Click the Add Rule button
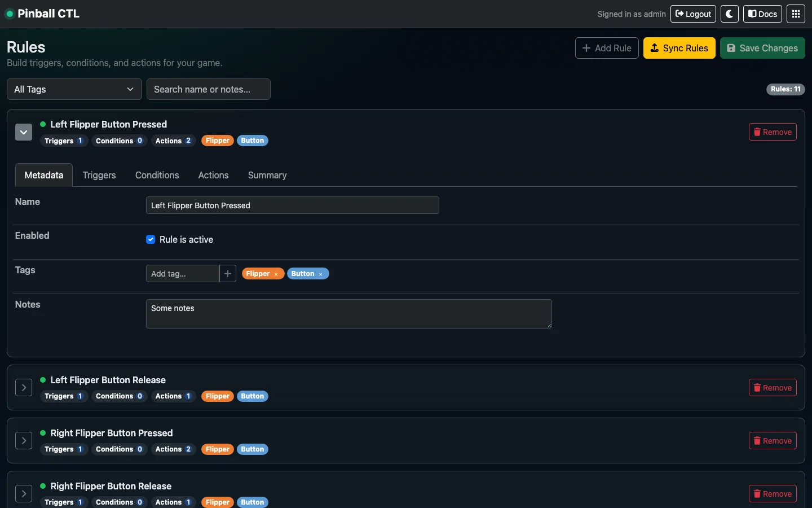The image size is (812, 508). point(606,48)
